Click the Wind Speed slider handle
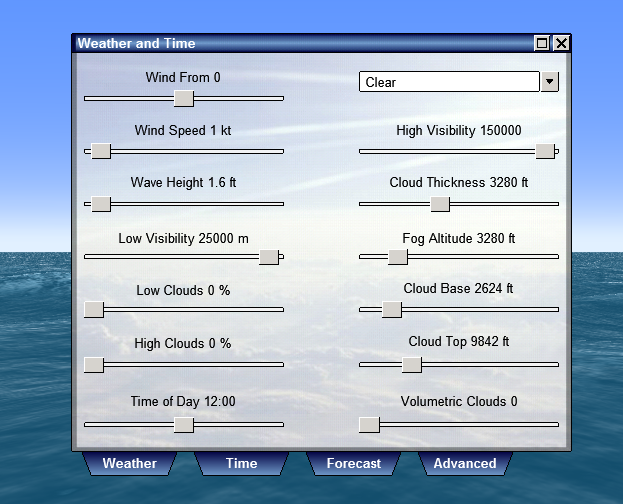623x504 pixels. [x=101, y=151]
